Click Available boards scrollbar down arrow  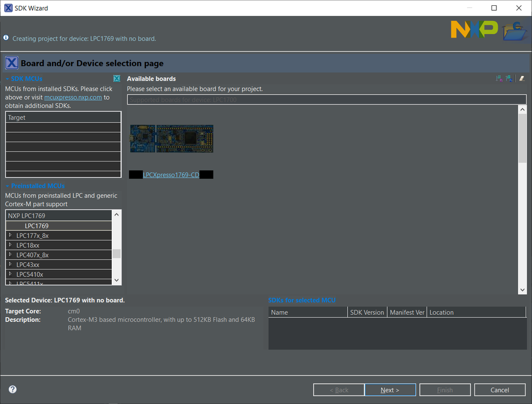(522, 290)
